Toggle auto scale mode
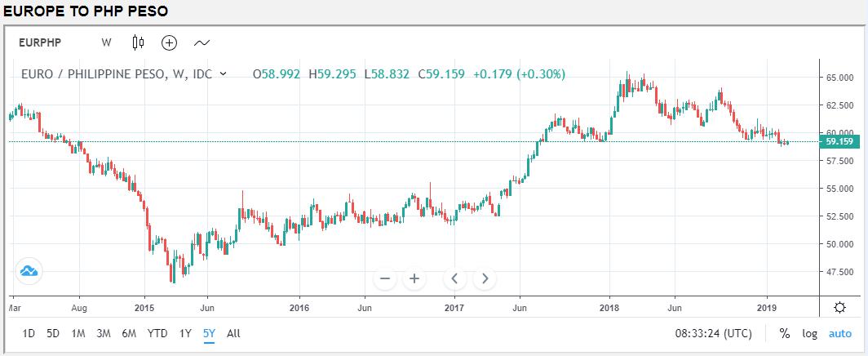868x356 pixels. click(x=839, y=333)
